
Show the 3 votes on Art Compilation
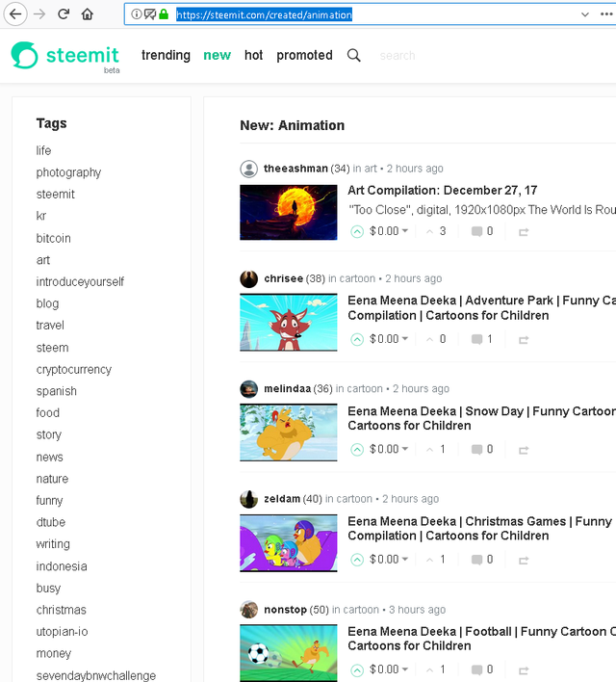[x=436, y=231]
